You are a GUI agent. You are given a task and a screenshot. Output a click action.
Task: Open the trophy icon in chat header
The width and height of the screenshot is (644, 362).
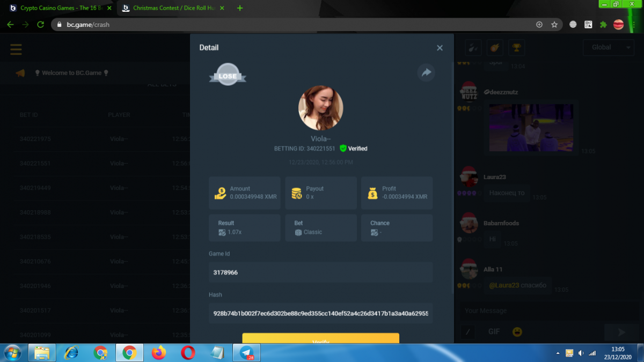coord(516,48)
